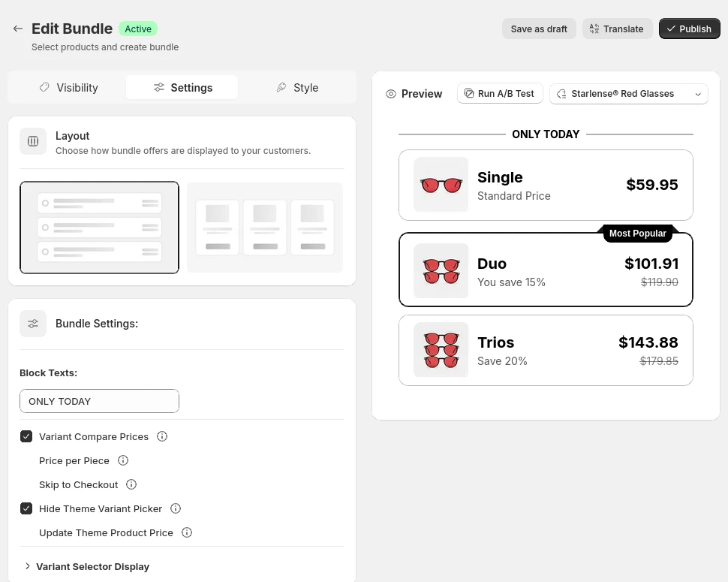The height and width of the screenshot is (582, 728).
Task: Enable the Price per Piece checkbox
Action: click(x=26, y=461)
